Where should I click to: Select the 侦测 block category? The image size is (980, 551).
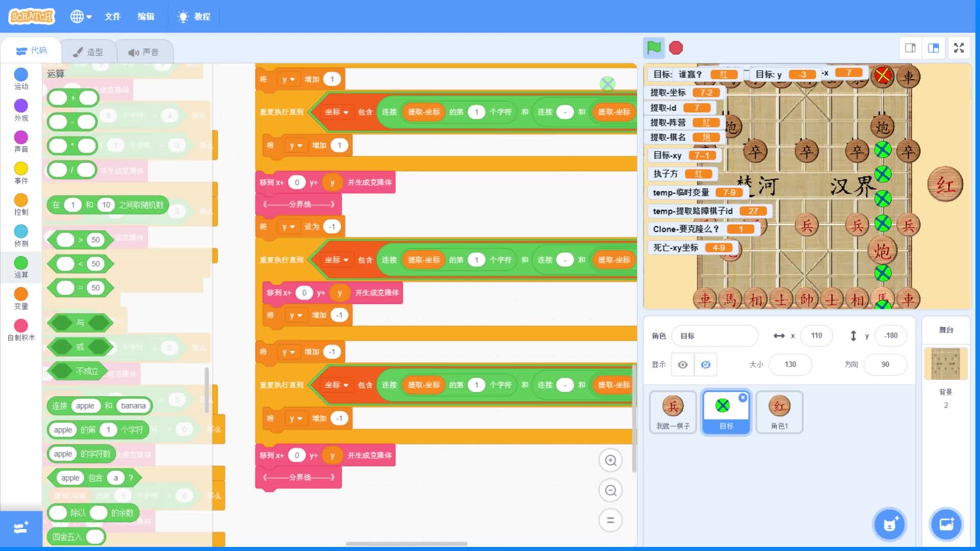pos(21,236)
